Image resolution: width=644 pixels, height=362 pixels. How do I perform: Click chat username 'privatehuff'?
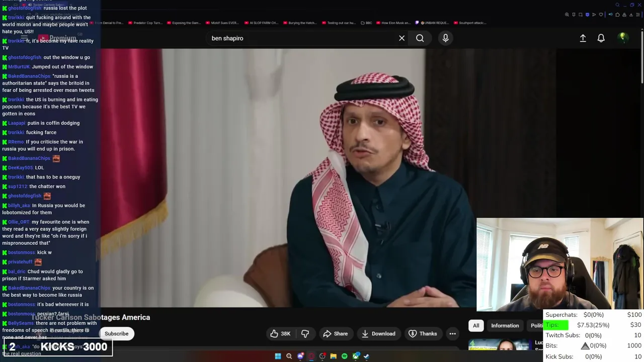[20, 262]
